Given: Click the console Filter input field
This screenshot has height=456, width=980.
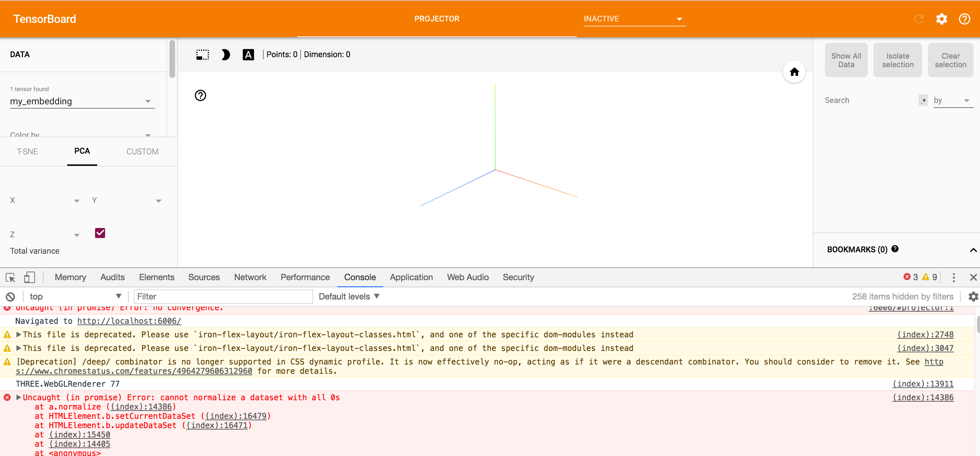Looking at the screenshot, I should (223, 296).
